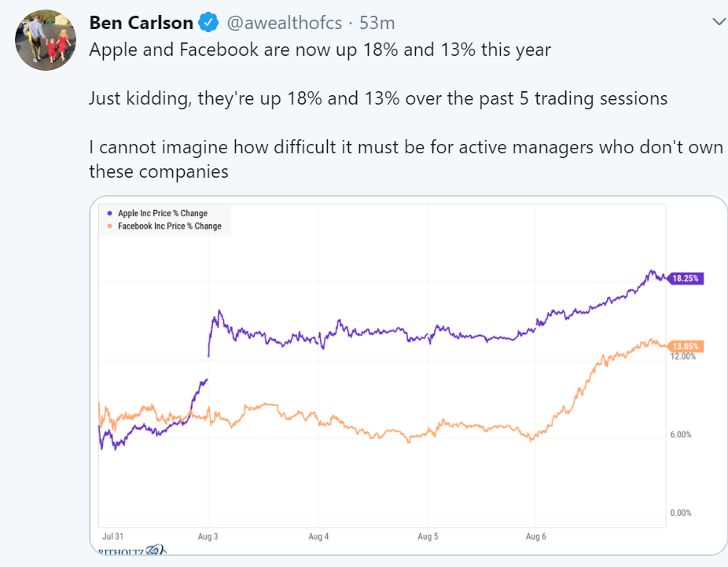Viewport: 728px width, 567px height.
Task: Click the Aug 6 date axis label
Action: click(535, 536)
